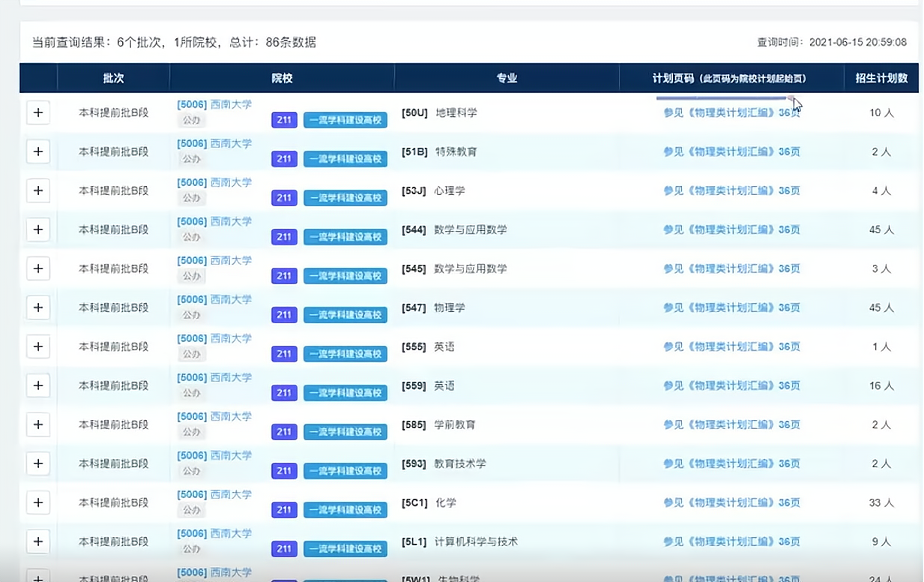Screen dimensions: 924x582
Task: Expand the [53J] 心理学 row
Action: click(38, 190)
